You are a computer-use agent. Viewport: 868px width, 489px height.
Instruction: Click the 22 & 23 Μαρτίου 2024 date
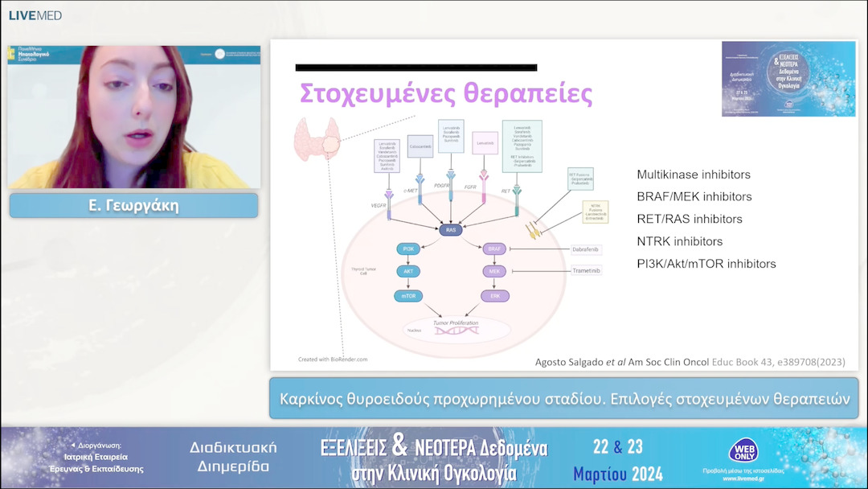point(618,460)
